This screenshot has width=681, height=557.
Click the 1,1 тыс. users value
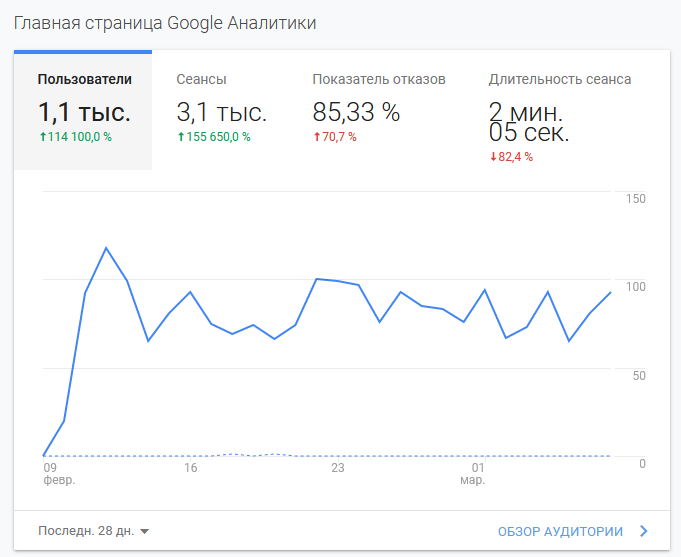(x=84, y=112)
